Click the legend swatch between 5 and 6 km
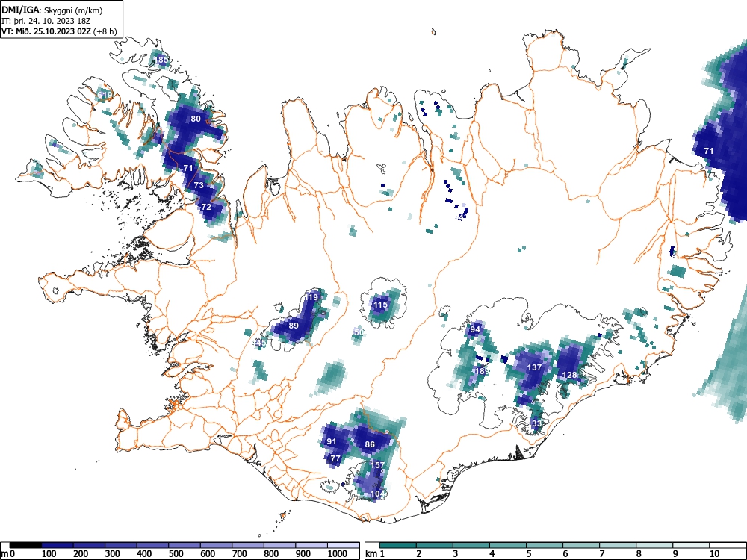 click(x=545, y=545)
